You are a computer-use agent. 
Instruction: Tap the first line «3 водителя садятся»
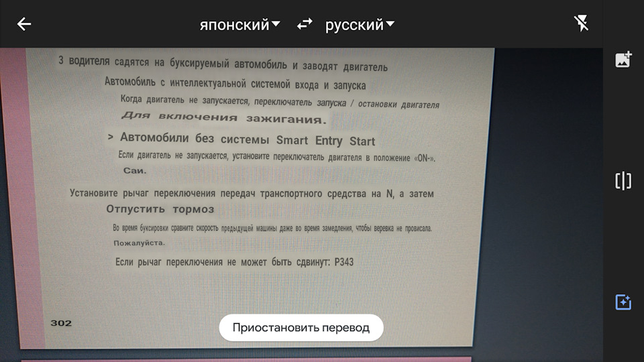223,66
